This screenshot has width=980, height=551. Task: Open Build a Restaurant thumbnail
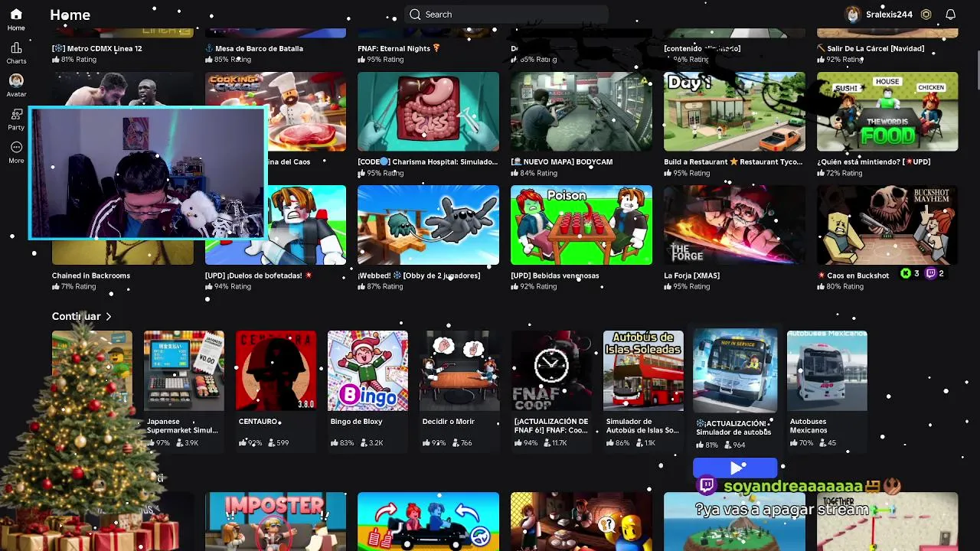(x=734, y=112)
